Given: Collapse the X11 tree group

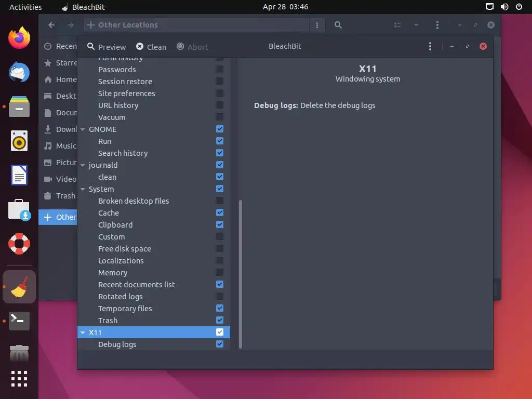Looking at the screenshot, I should [x=83, y=332].
